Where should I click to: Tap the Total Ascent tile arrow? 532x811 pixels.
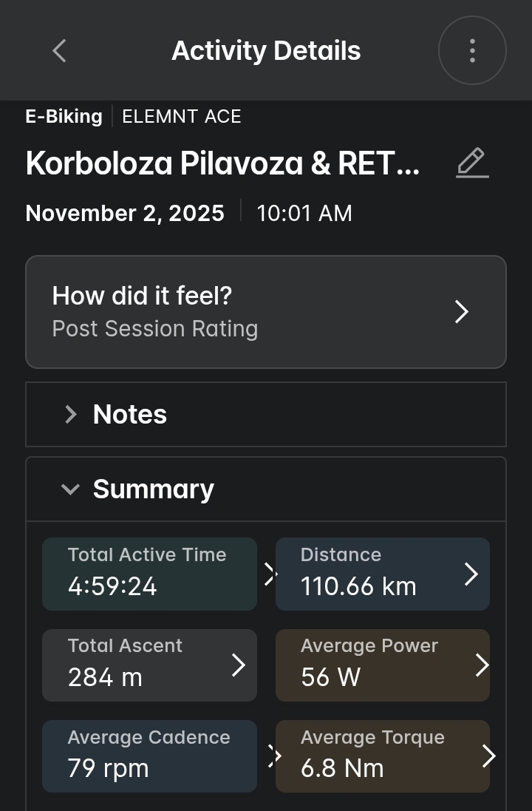[x=238, y=665]
